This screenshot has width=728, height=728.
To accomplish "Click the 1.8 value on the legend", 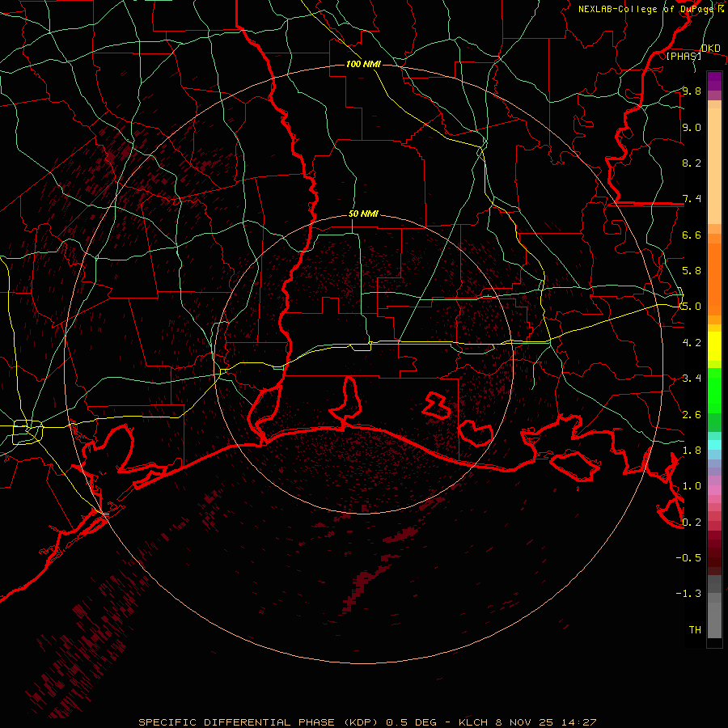I will coord(692,451).
